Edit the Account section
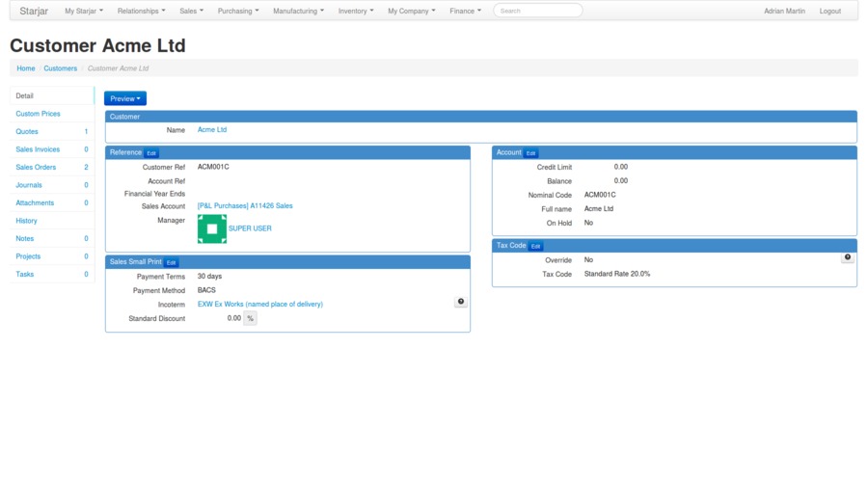The height and width of the screenshot is (482, 868). coord(530,153)
